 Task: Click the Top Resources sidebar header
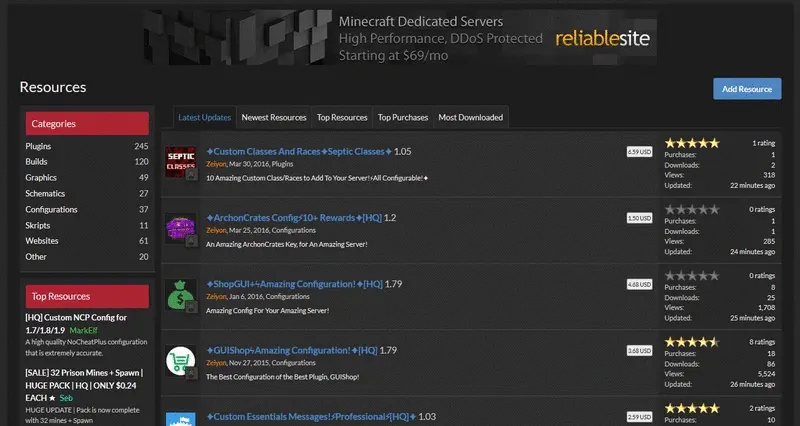pos(87,296)
